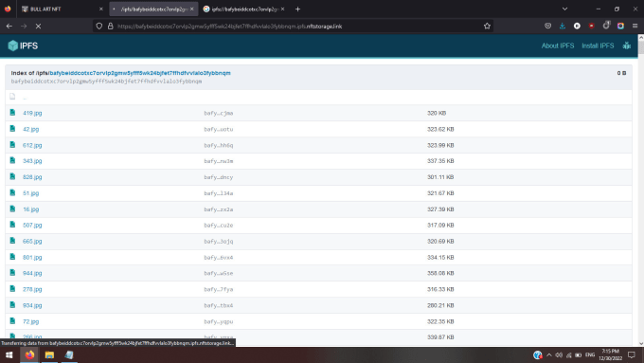Click the file icon beside 16.jpg

point(12,209)
